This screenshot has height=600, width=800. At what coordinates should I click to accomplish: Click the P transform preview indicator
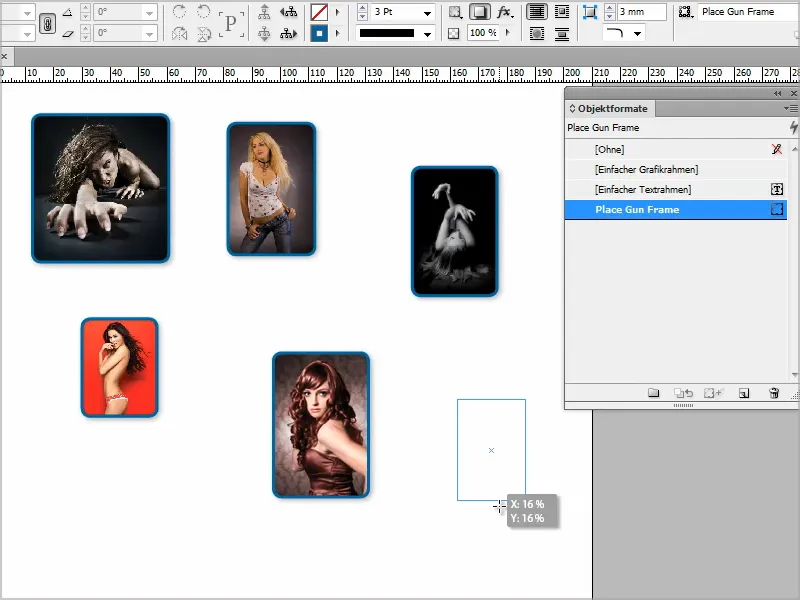pyautogui.click(x=231, y=23)
